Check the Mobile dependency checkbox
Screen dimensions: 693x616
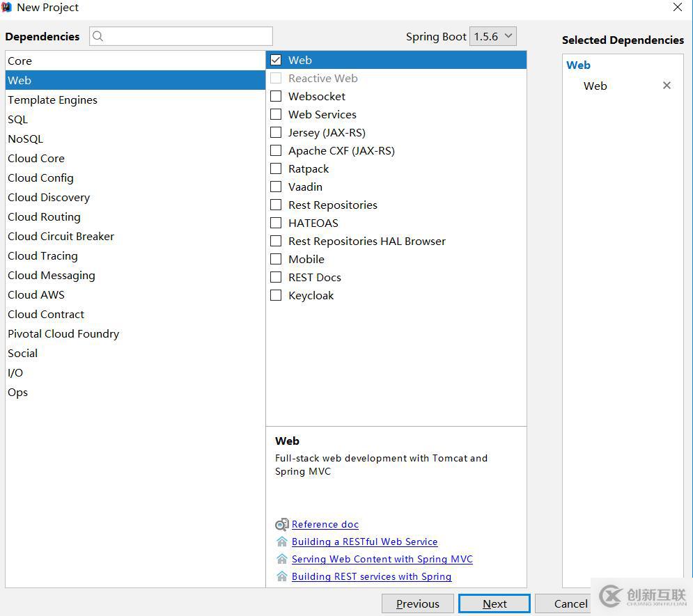tap(276, 259)
